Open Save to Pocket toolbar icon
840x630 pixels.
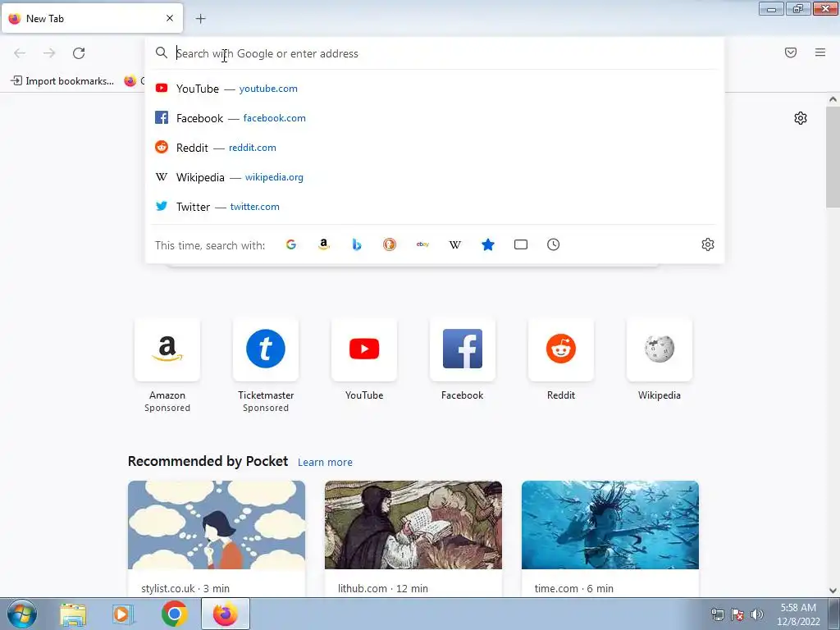point(791,52)
